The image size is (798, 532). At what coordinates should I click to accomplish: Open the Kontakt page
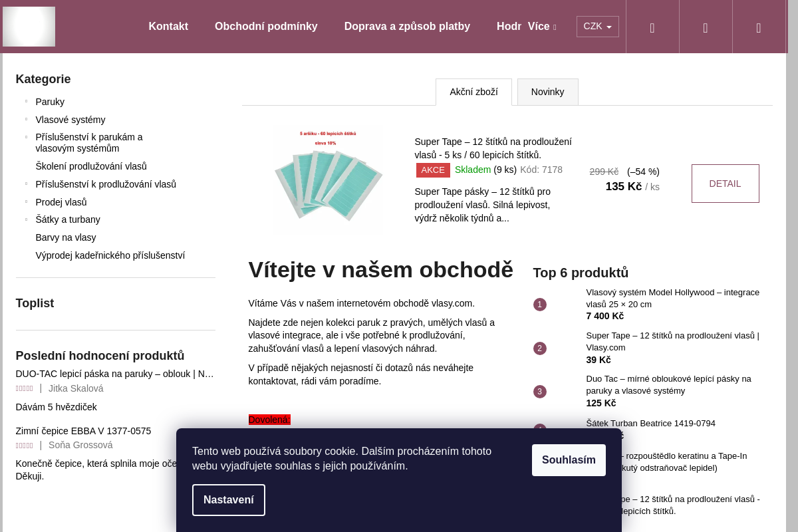click(168, 27)
